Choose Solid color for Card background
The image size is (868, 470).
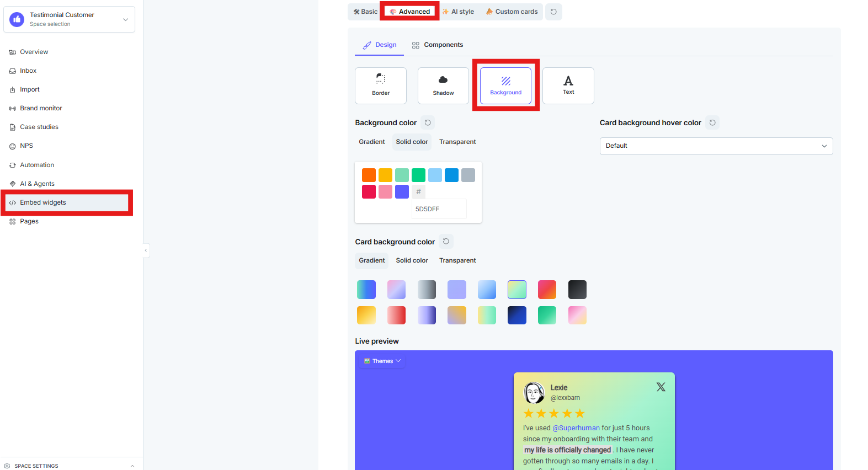click(412, 260)
